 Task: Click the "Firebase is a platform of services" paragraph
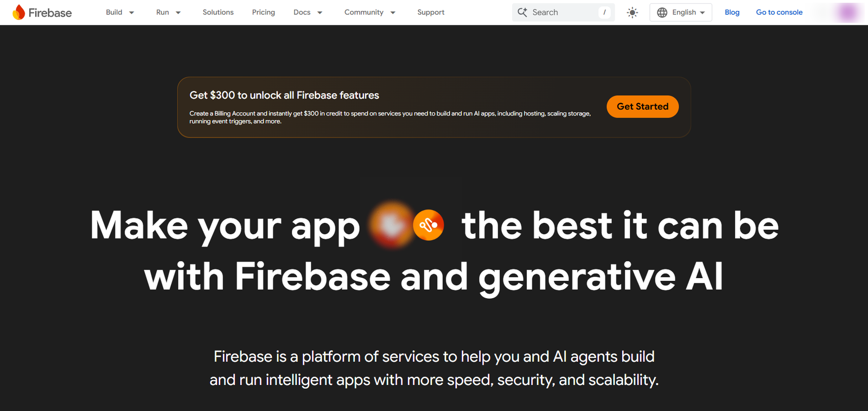coord(434,368)
